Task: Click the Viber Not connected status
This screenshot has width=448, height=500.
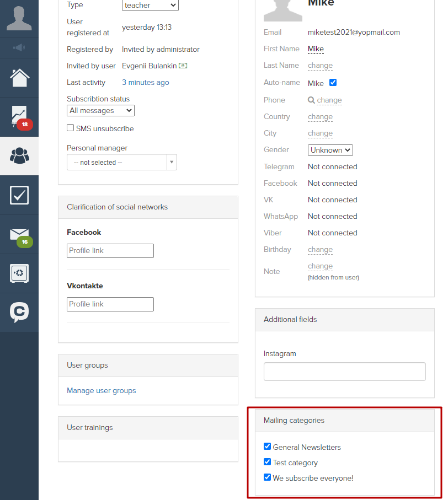Action: [332, 233]
